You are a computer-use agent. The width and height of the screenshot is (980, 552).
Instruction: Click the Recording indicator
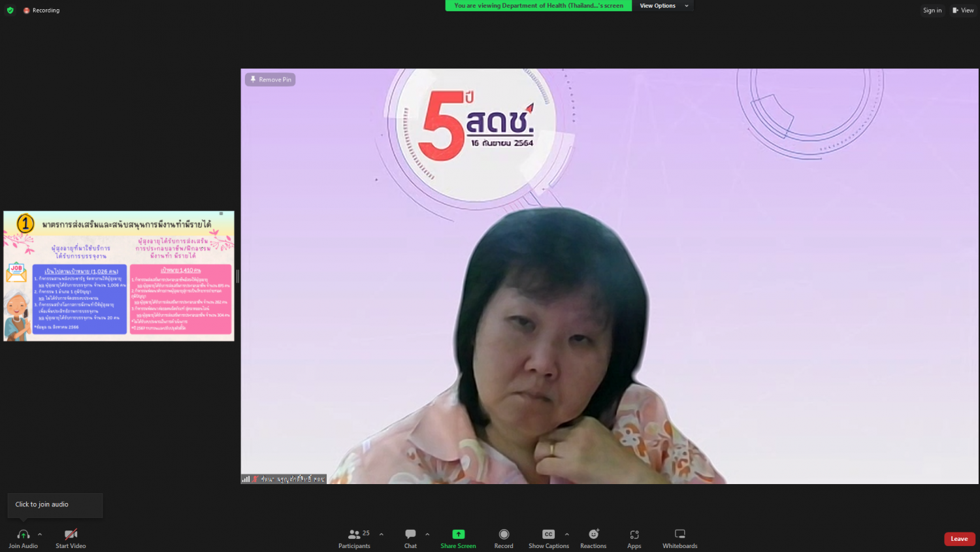[x=41, y=10]
